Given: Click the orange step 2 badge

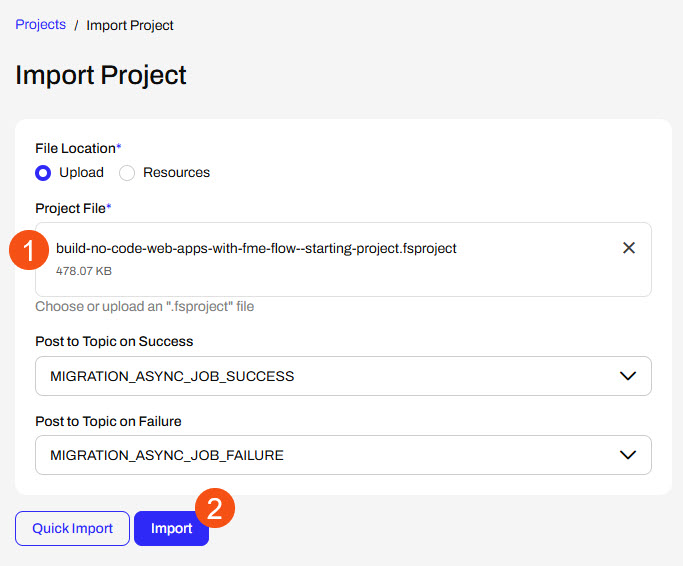Looking at the screenshot, I should tap(215, 507).
